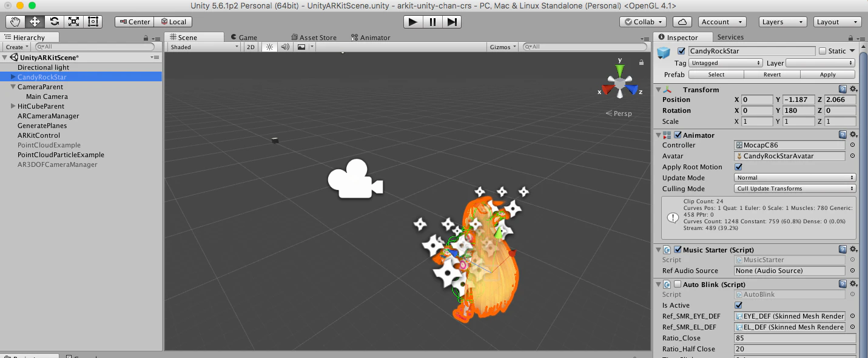
Task: Switch to the Services tab
Action: click(x=730, y=37)
